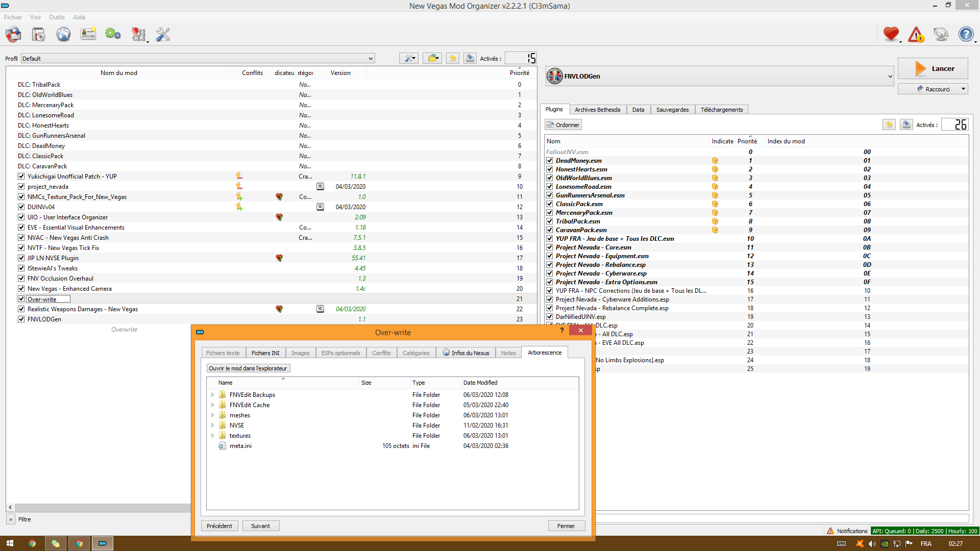Open the Raccourci dropdown
Screen dimensions: 980x551
tap(933, 89)
